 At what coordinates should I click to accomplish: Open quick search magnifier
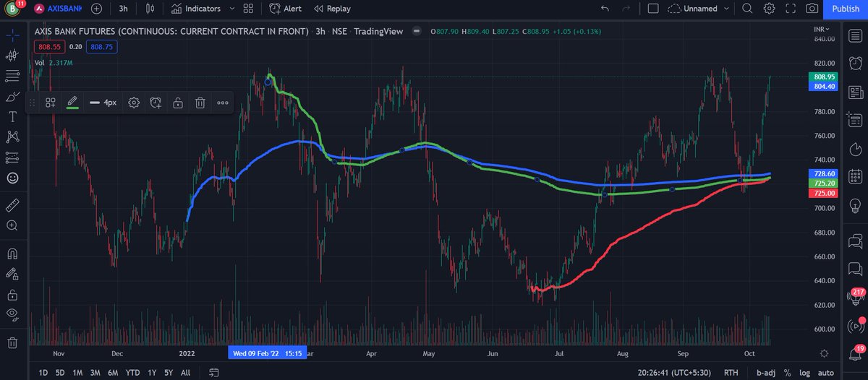click(748, 9)
